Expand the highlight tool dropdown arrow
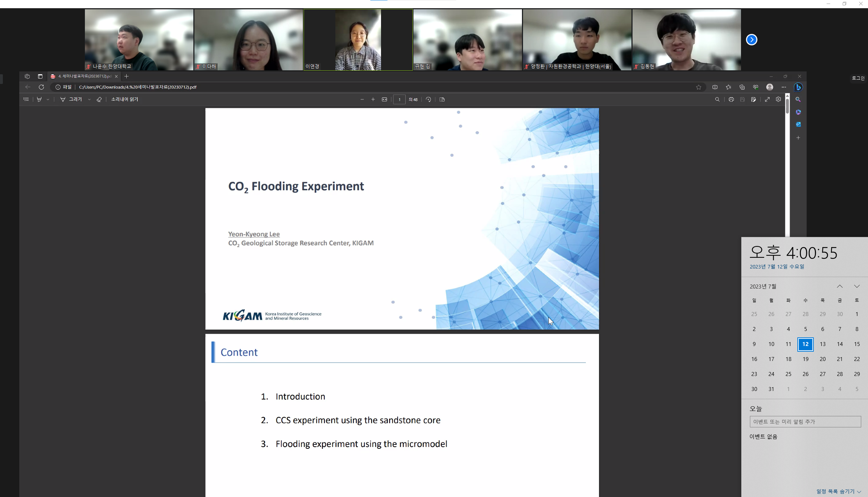Viewport: 868px width, 497px height. [48, 100]
